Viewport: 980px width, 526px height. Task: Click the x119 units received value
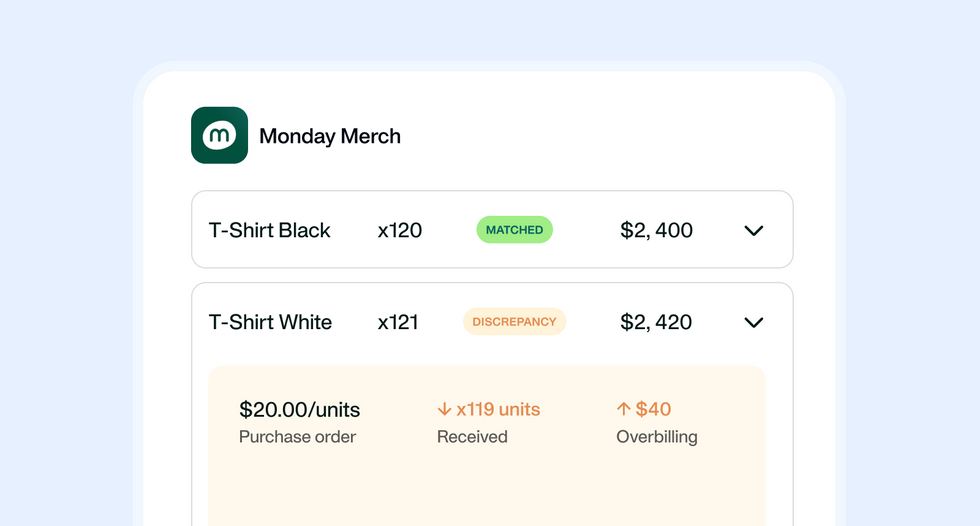tap(498, 409)
